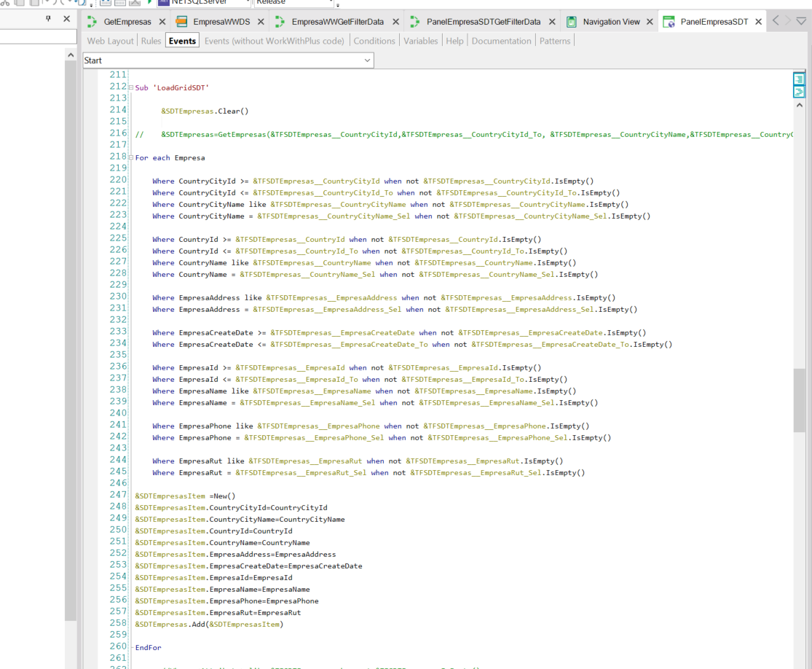Screen dimensions: 812x669
Task: Open the list of open documents triangle
Action: (x=801, y=21)
